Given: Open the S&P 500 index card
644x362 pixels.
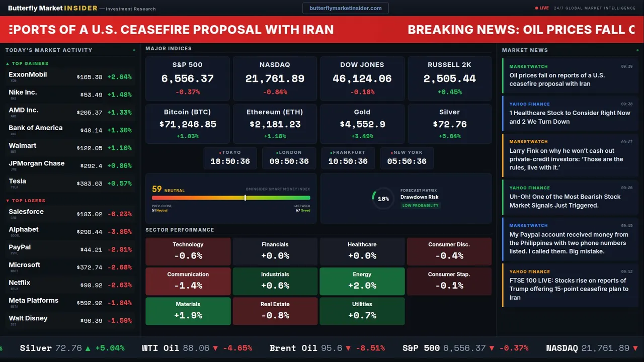Looking at the screenshot, I should [187, 78].
